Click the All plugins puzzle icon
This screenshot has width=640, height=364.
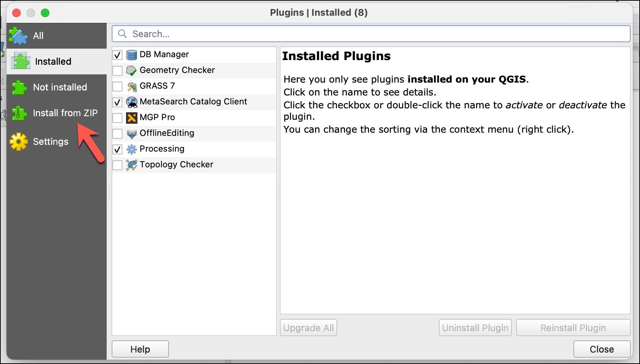18,36
